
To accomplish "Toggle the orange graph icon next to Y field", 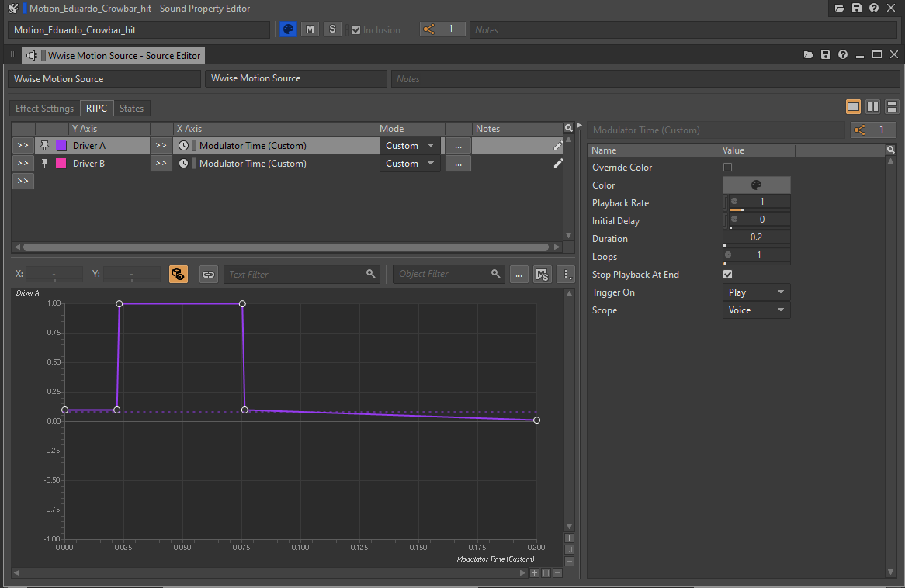I will 178,274.
